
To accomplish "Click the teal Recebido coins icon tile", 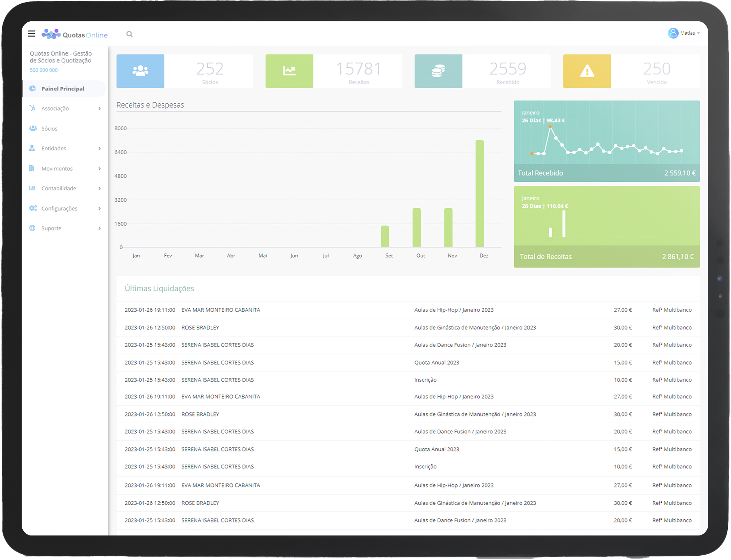I will (x=438, y=71).
